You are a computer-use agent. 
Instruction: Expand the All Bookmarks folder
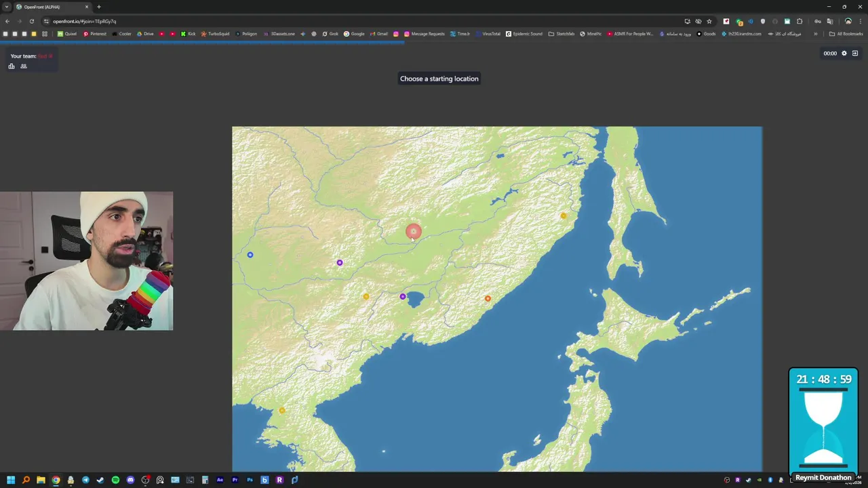(846, 33)
